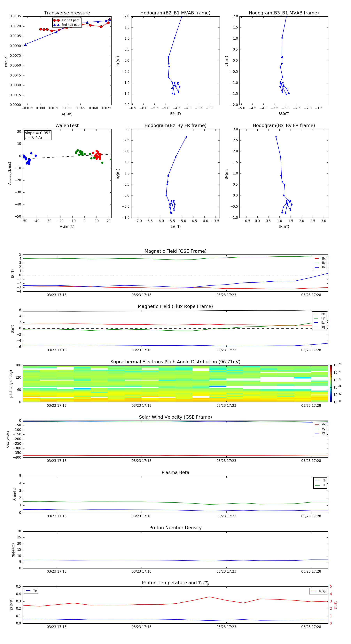Click the 'Magnetic Field (Flux Rope Frame)' title
The height and width of the screenshot is (644, 351).
coord(175,307)
